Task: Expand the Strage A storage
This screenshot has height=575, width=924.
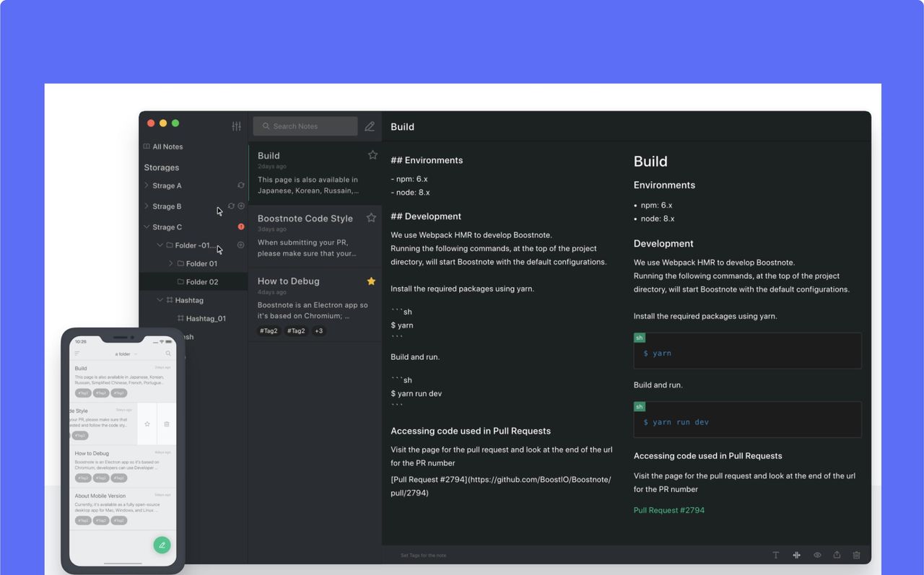Action: 147,185
